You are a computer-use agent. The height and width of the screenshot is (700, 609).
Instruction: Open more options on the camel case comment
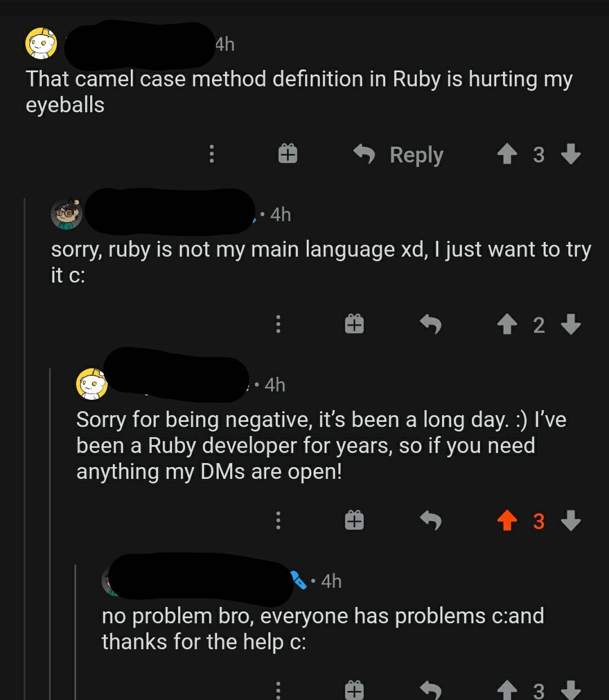[x=211, y=154]
